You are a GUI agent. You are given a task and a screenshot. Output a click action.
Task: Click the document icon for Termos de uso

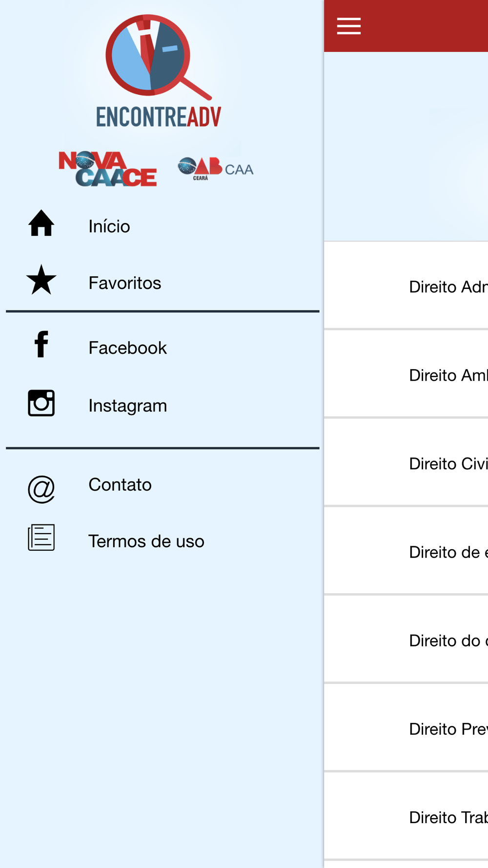[41, 537]
